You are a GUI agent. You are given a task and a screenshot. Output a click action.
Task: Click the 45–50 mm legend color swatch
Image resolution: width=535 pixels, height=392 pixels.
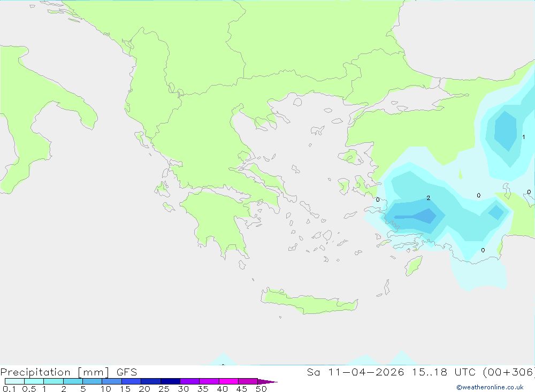point(248,381)
